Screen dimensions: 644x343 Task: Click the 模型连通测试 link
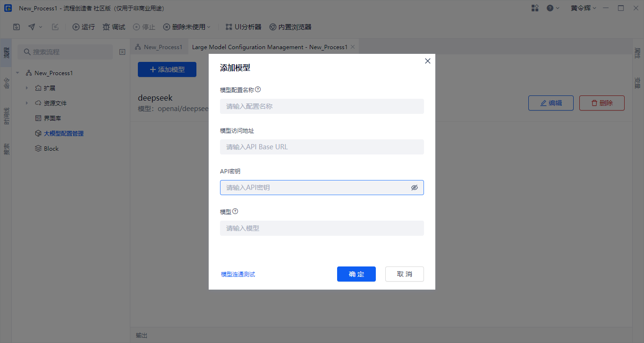238,274
